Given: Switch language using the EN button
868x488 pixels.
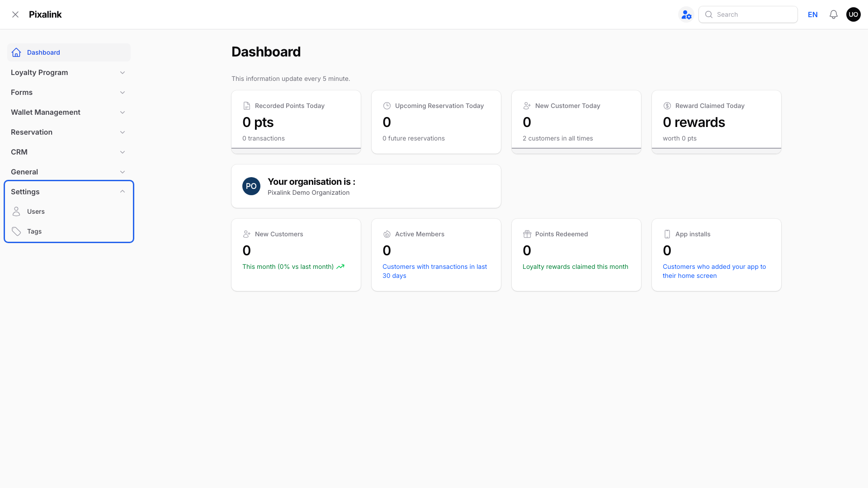Looking at the screenshot, I should pyautogui.click(x=813, y=14).
